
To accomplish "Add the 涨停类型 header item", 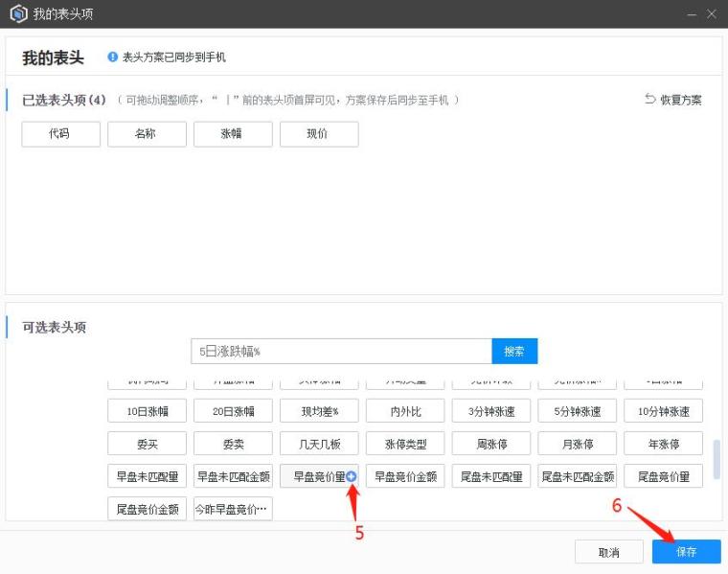I will coord(405,444).
